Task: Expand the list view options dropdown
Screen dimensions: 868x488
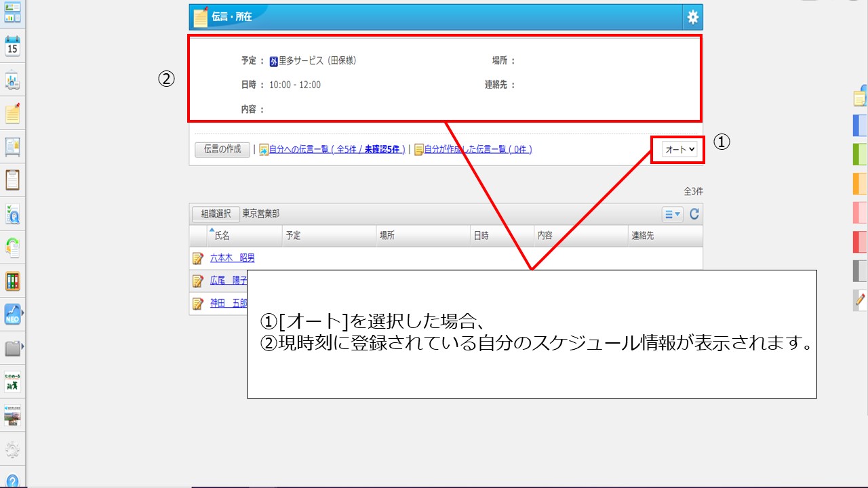Action: pyautogui.click(x=672, y=214)
